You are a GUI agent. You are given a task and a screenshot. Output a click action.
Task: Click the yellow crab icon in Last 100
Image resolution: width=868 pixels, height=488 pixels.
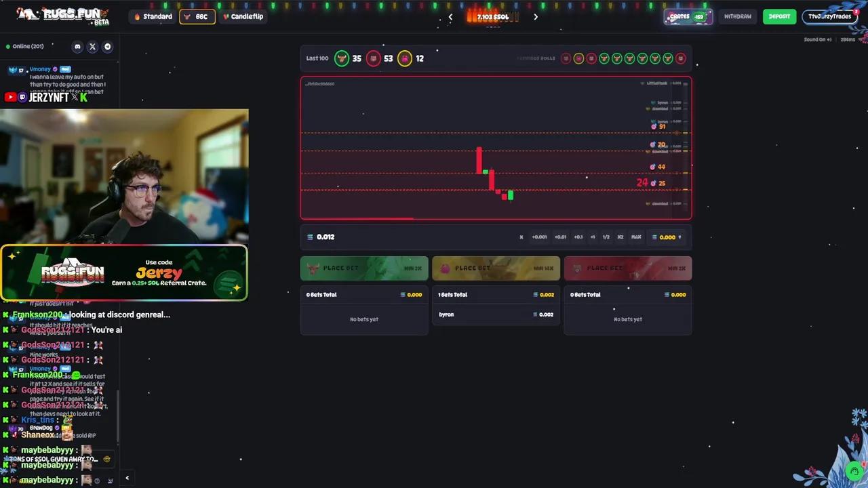405,58
